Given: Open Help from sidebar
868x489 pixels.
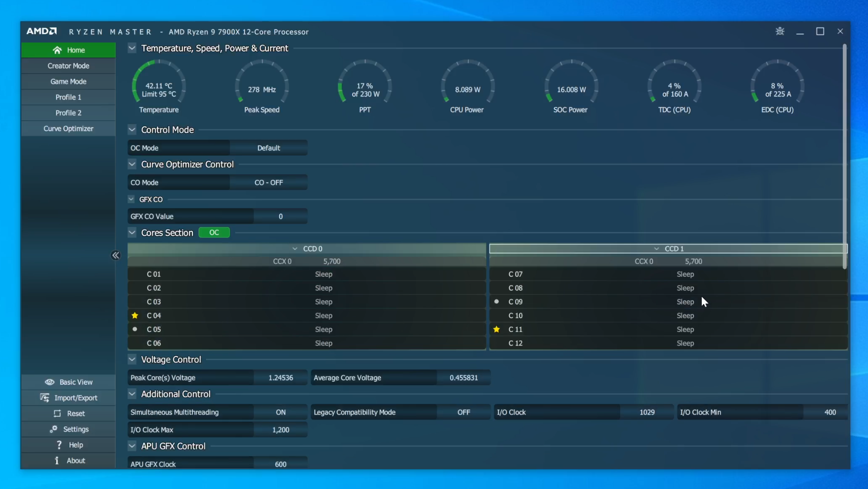Looking at the screenshot, I should pos(69,445).
